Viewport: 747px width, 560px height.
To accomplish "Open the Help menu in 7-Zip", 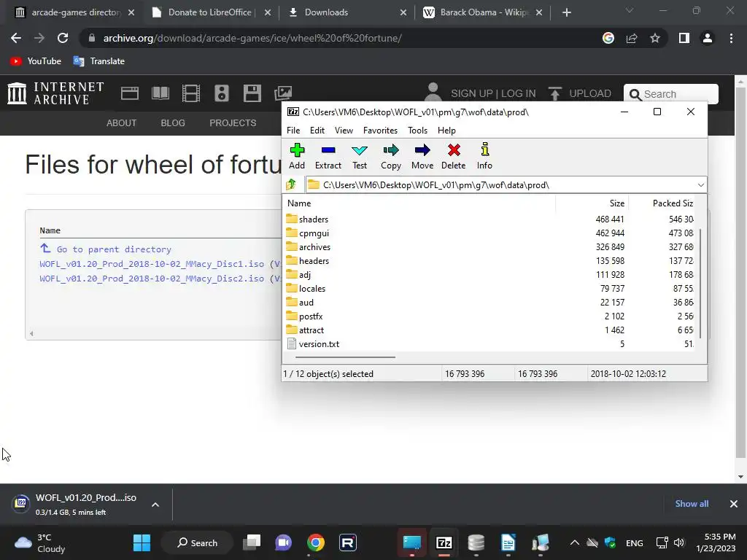I will tap(446, 131).
